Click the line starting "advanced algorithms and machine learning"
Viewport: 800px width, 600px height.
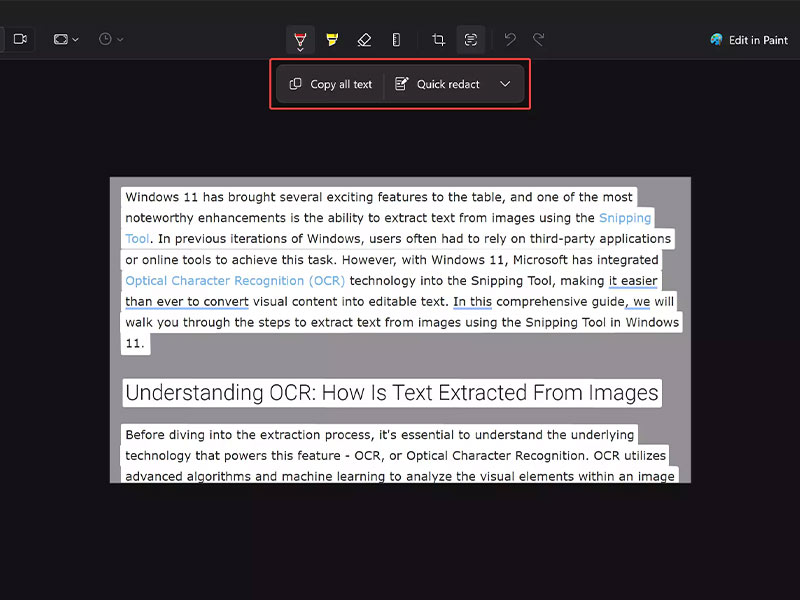click(x=400, y=476)
